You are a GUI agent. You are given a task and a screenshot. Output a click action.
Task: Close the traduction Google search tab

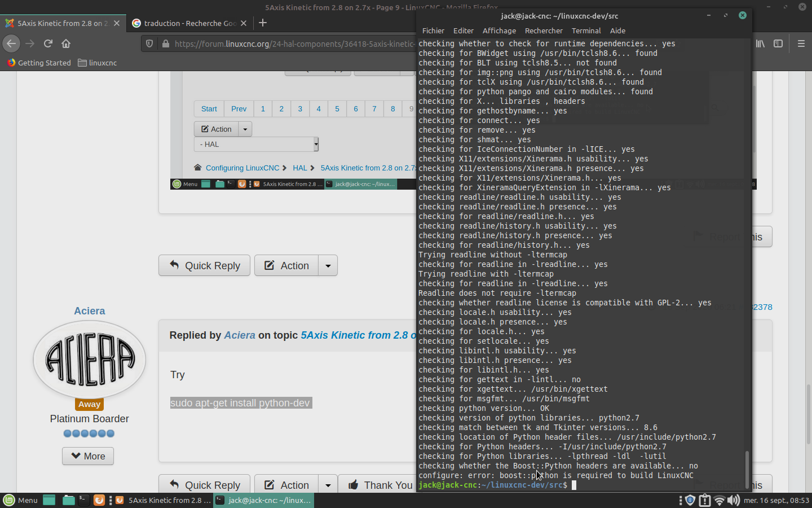pyautogui.click(x=244, y=23)
